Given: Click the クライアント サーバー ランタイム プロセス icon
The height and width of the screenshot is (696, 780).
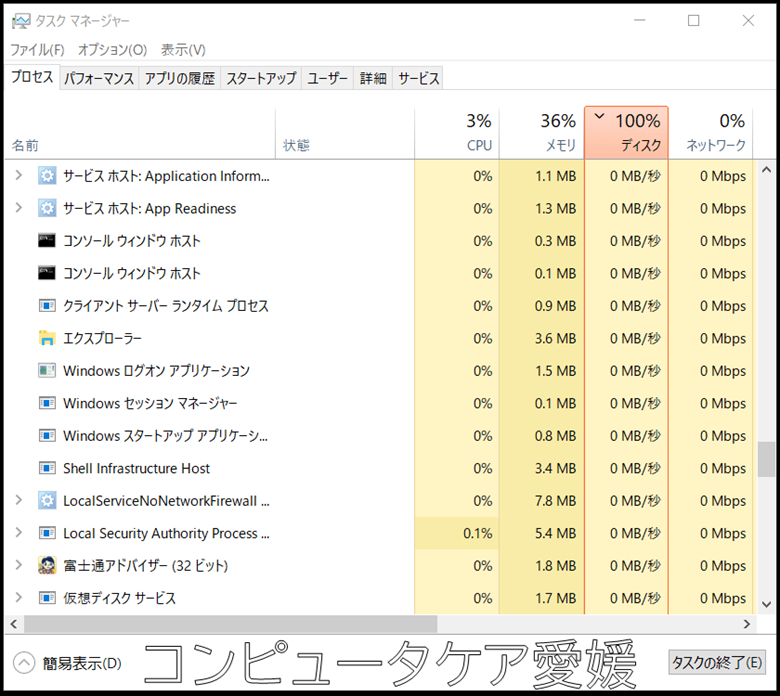Looking at the screenshot, I should pos(47,305).
